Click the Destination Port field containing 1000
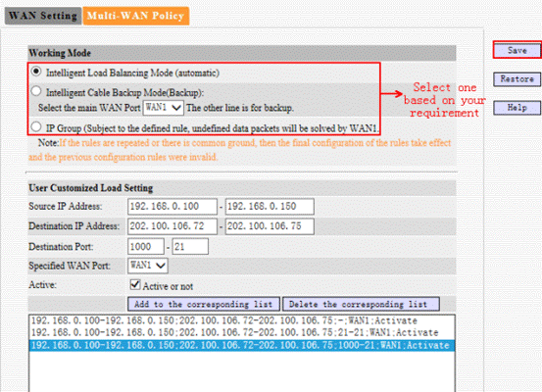542x392 pixels. point(145,246)
